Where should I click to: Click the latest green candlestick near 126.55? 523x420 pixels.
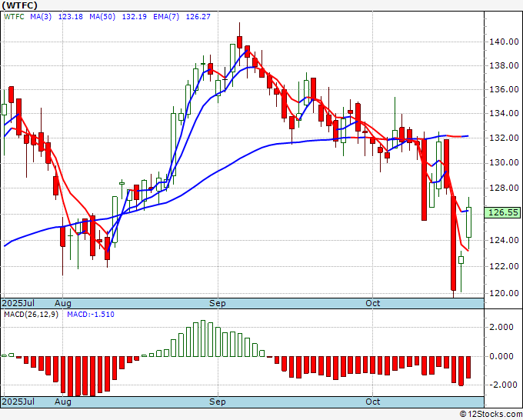point(468,222)
